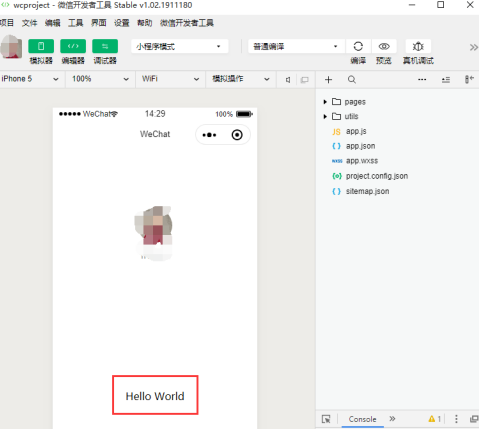The width and height of the screenshot is (479, 429).
Task: Expand more devtools tabs chevrons
Action: point(392,418)
